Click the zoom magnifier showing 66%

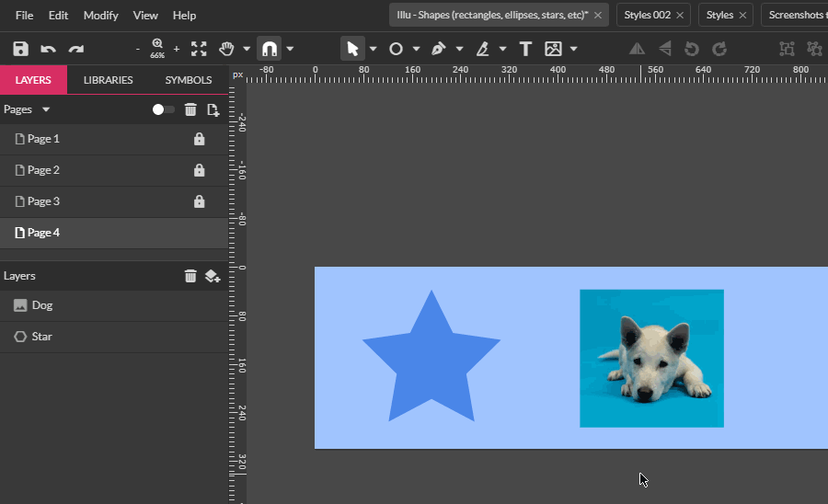click(x=157, y=49)
